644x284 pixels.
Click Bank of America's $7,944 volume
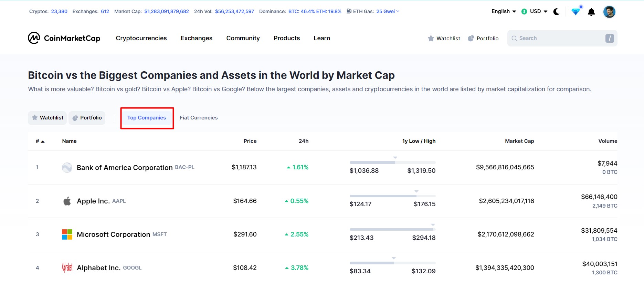[608, 164]
